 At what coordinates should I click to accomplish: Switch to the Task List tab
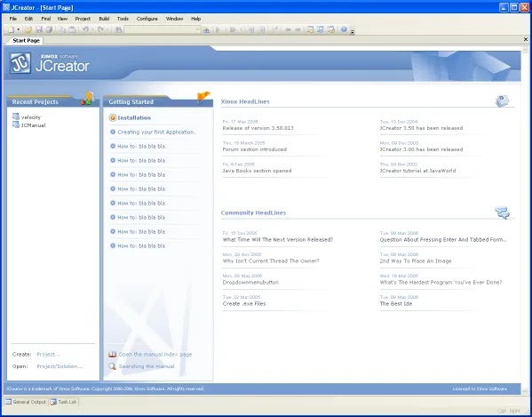click(x=64, y=402)
